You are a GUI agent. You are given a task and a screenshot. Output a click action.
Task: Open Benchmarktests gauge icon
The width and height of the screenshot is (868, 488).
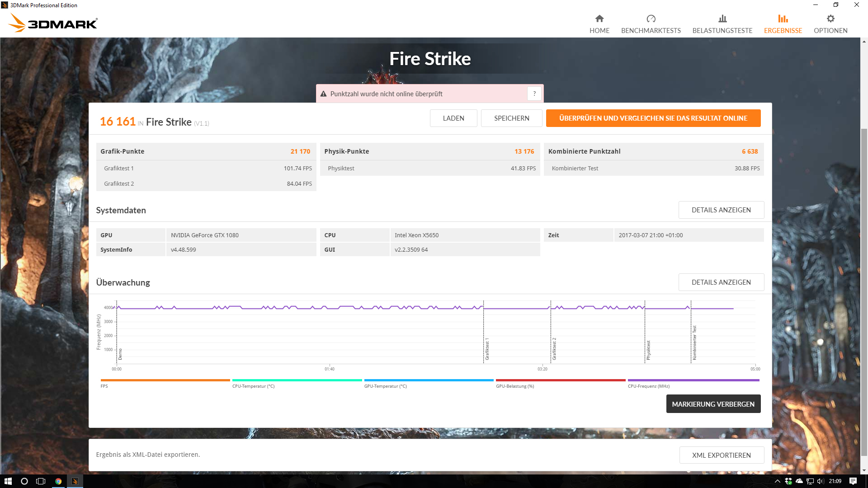point(651,19)
